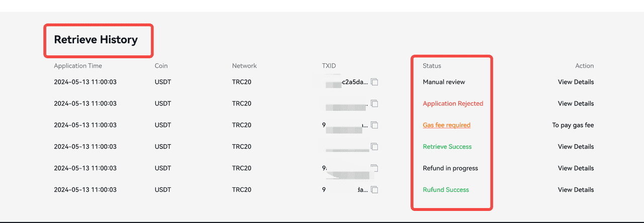Copy TXID in the Retrieve Success row

coord(374,147)
